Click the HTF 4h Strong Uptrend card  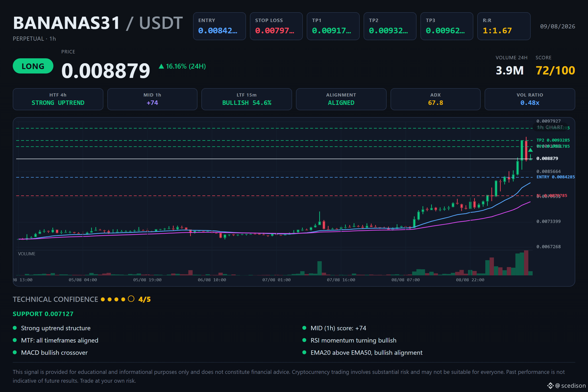click(x=58, y=99)
